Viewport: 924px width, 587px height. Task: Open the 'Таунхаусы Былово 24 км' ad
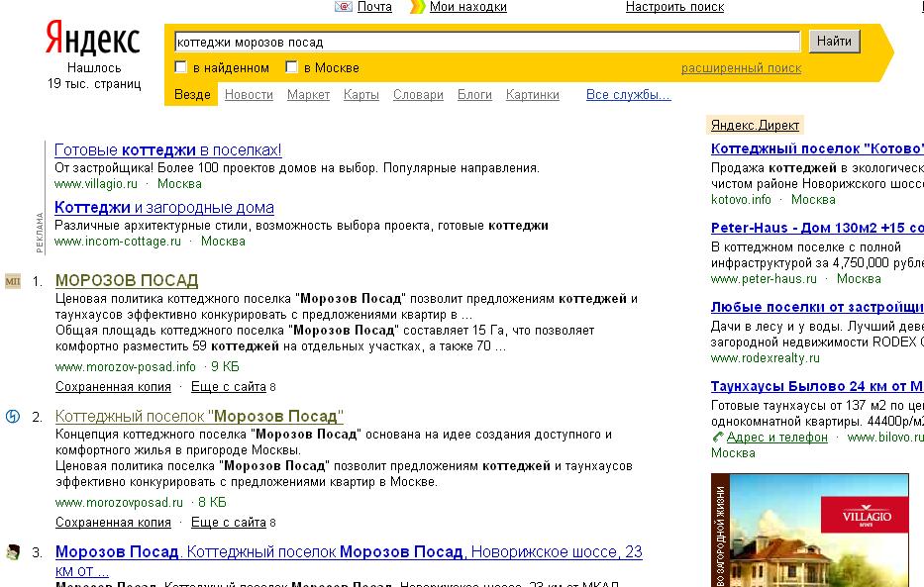(x=817, y=386)
